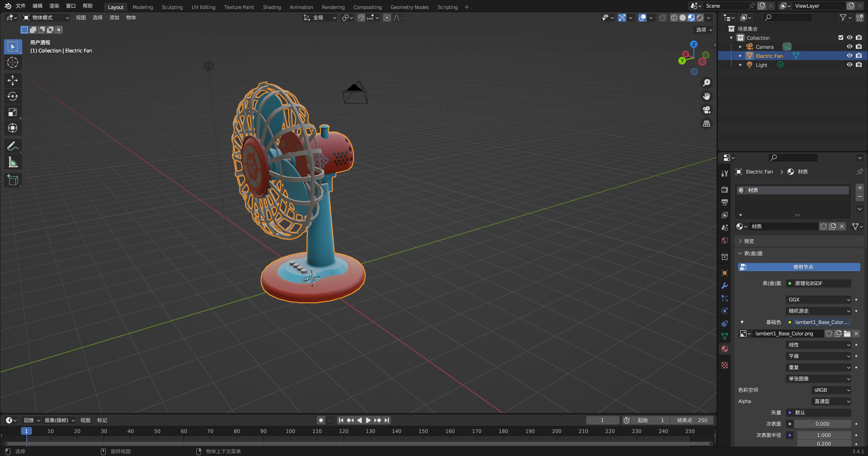
Task: Open the Object Mode dropdown
Action: pos(46,18)
